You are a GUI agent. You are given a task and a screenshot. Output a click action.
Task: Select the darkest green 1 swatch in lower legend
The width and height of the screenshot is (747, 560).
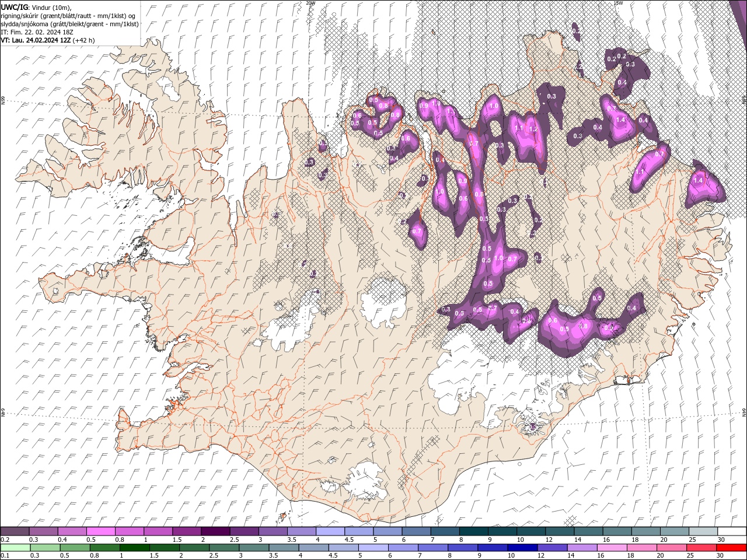(134, 548)
